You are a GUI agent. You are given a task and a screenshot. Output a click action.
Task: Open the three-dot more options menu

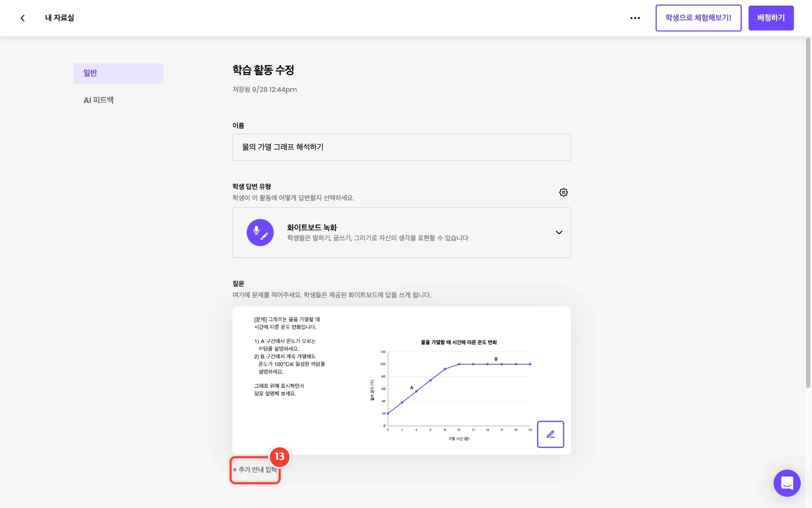(x=635, y=18)
